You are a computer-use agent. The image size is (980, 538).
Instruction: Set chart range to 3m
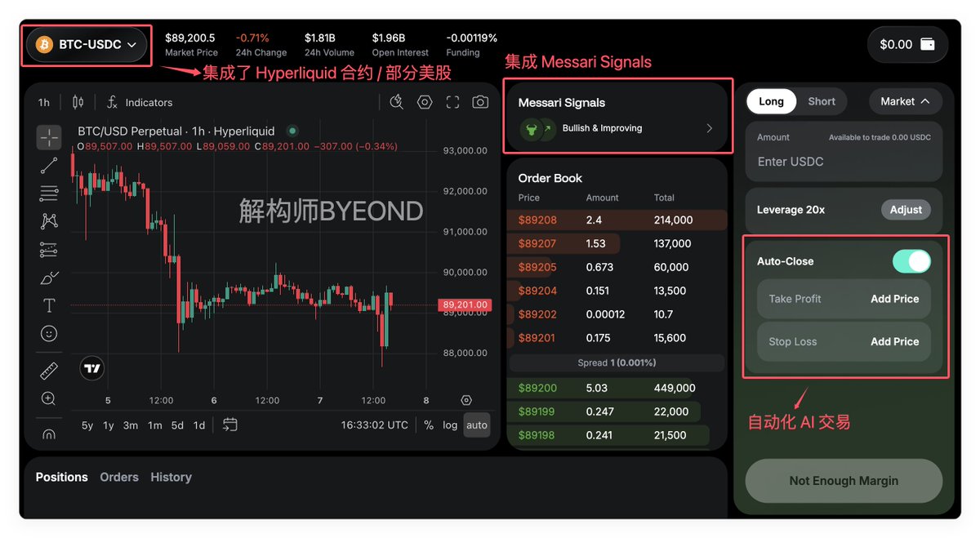(x=131, y=425)
